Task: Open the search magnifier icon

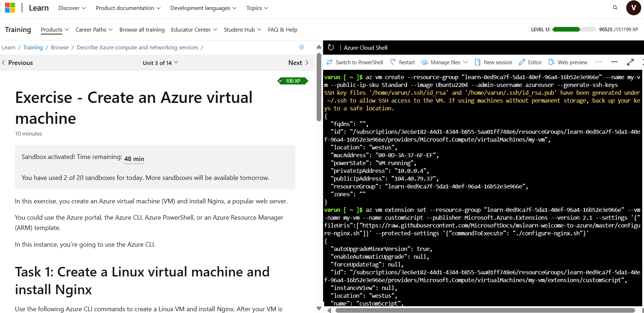Action: 615,7
